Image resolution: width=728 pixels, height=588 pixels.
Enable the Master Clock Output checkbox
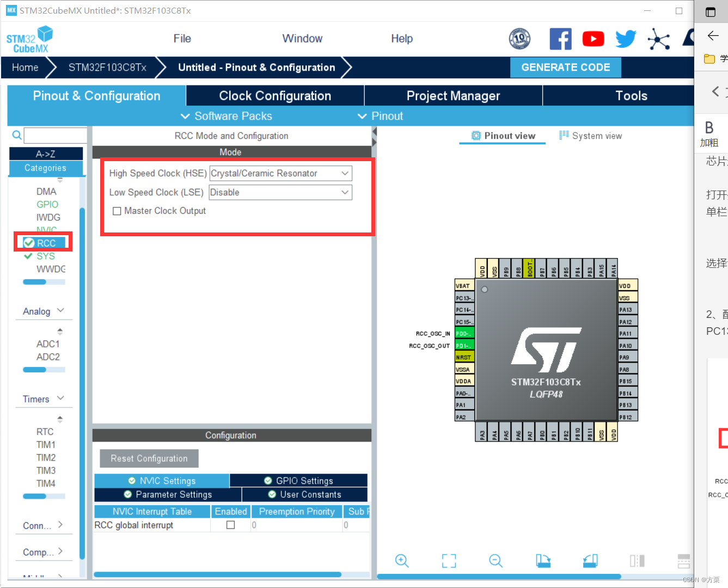pos(117,211)
